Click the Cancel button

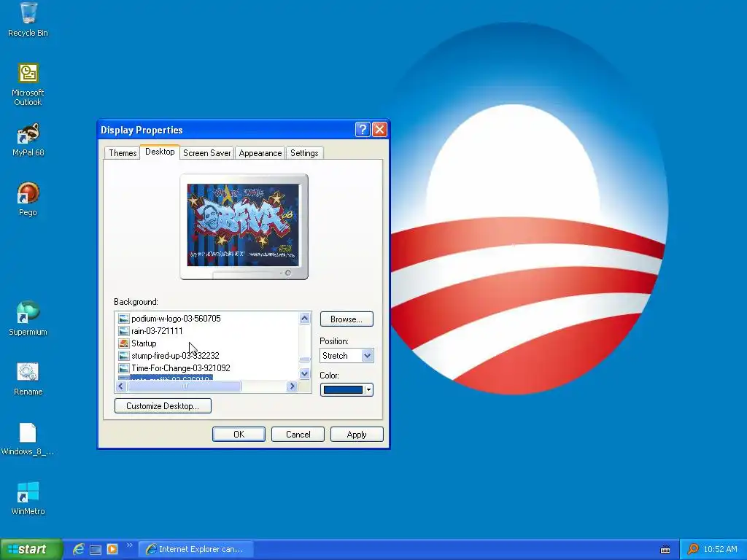298,435
